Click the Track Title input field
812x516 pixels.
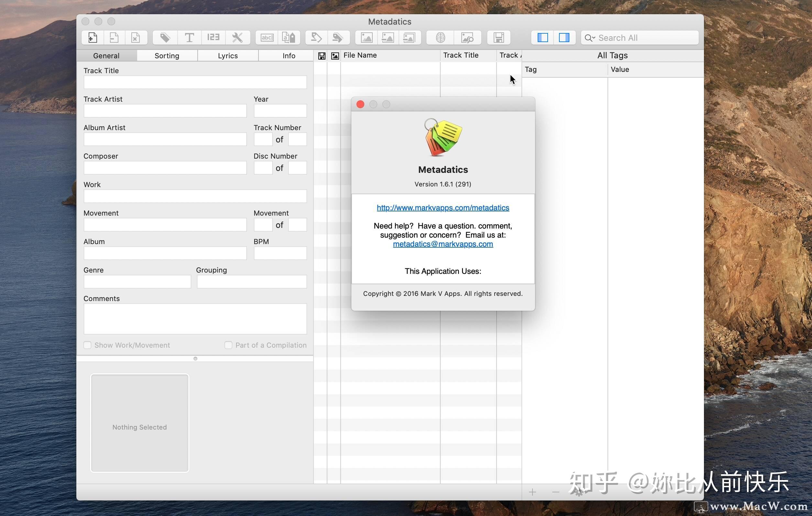click(x=195, y=82)
